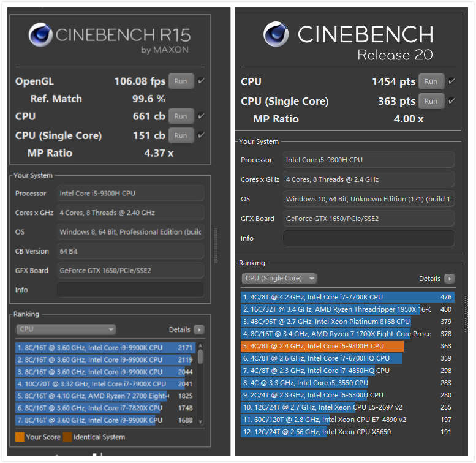Viewport: 476px width, 463px height.
Task: Run the OpenGL benchmark in R15
Action: pyautogui.click(x=181, y=81)
